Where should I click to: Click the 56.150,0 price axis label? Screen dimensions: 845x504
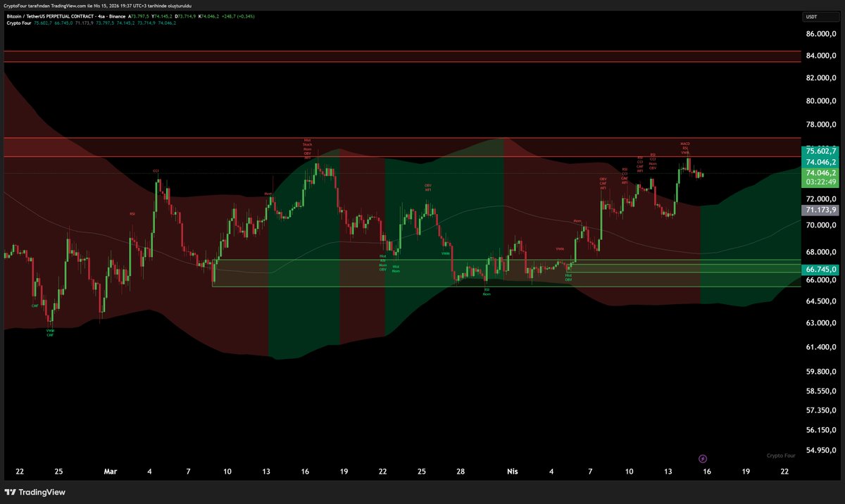pos(821,430)
